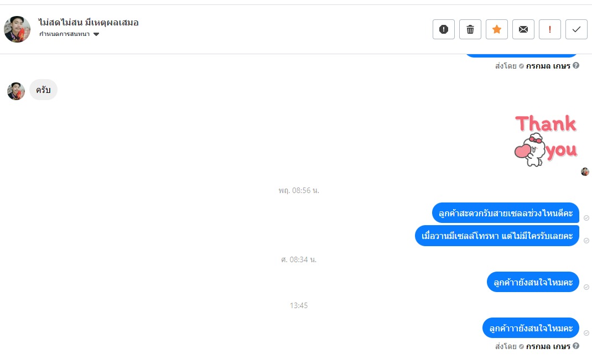Mark conversation unread with envelope icon
The height and width of the screenshot is (364, 592).
(x=523, y=29)
